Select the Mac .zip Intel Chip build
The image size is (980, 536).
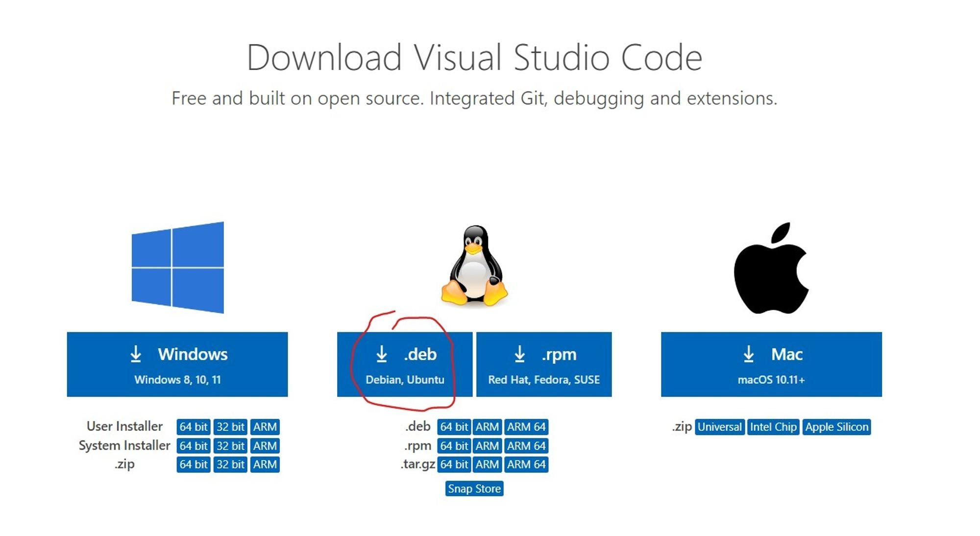[x=773, y=427]
